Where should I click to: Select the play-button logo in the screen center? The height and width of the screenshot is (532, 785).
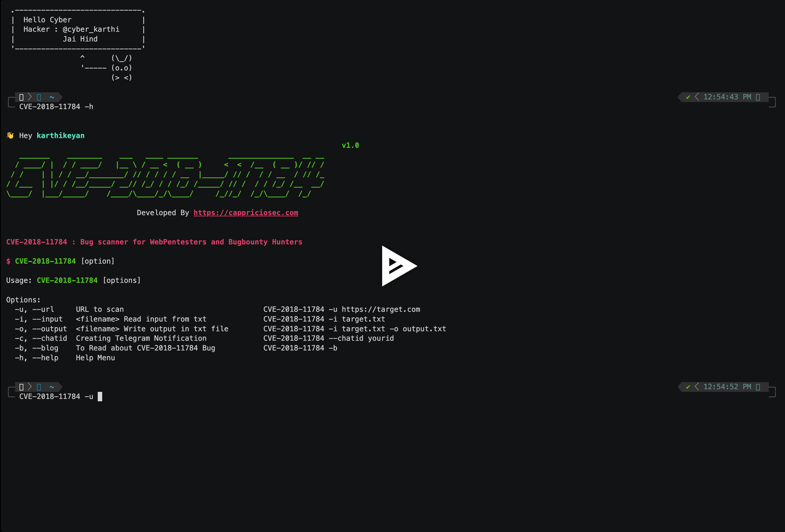coord(399,266)
